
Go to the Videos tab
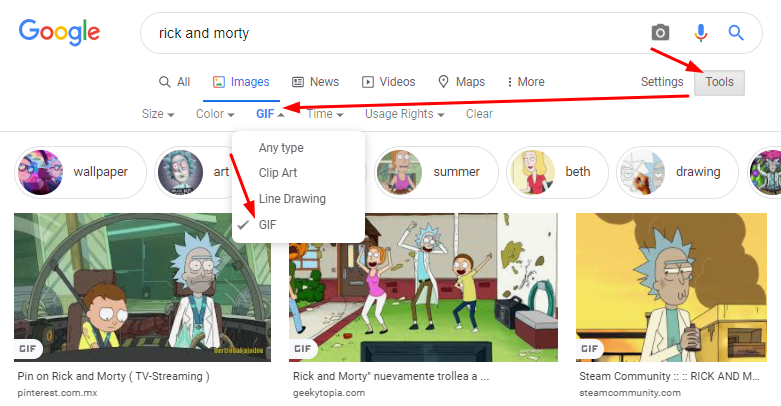click(x=389, y=82)
